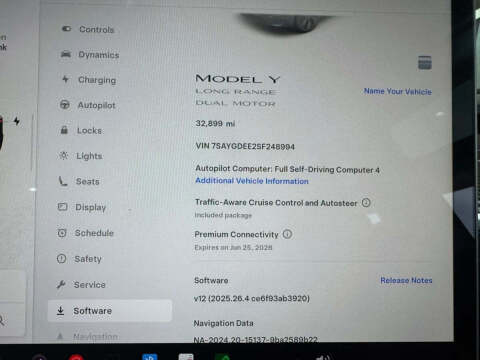Select the Software menu item
The width and height of the screenshot is (480, 360).
click(110, 311)
